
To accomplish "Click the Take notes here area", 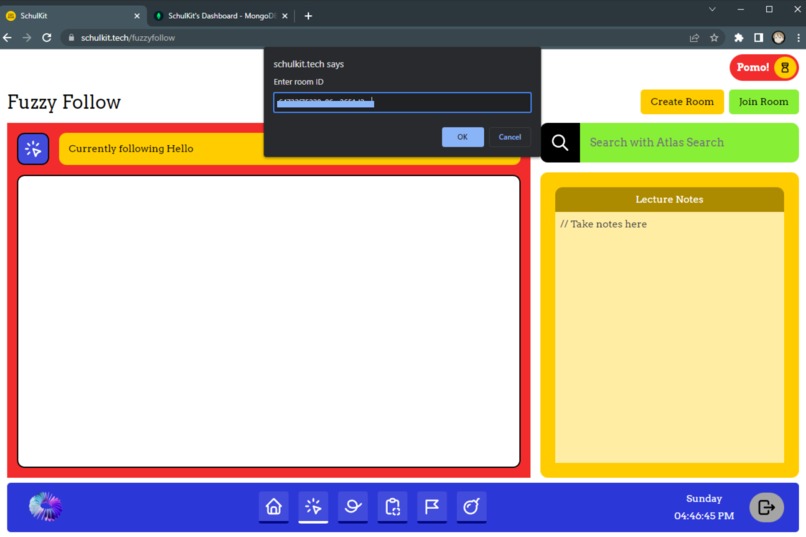I will click(x=669, y=337).
